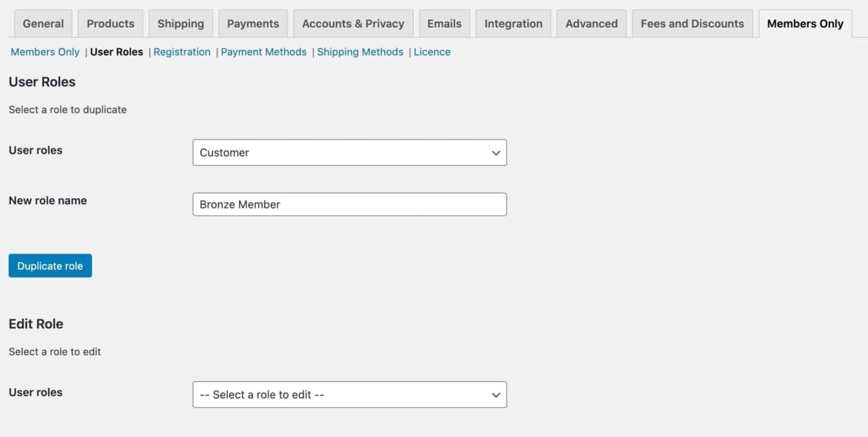Open the Shipping tab
868x437 pixels.
[x=180, y=23]
